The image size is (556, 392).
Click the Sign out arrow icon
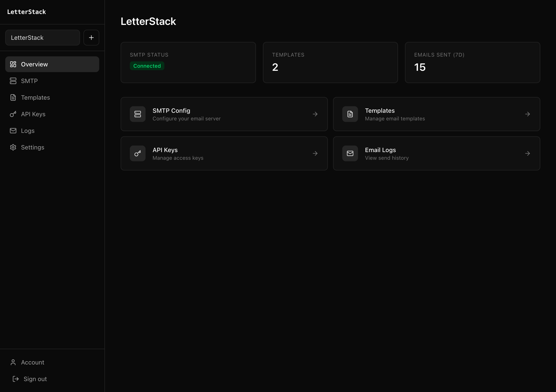coord(16,379)
